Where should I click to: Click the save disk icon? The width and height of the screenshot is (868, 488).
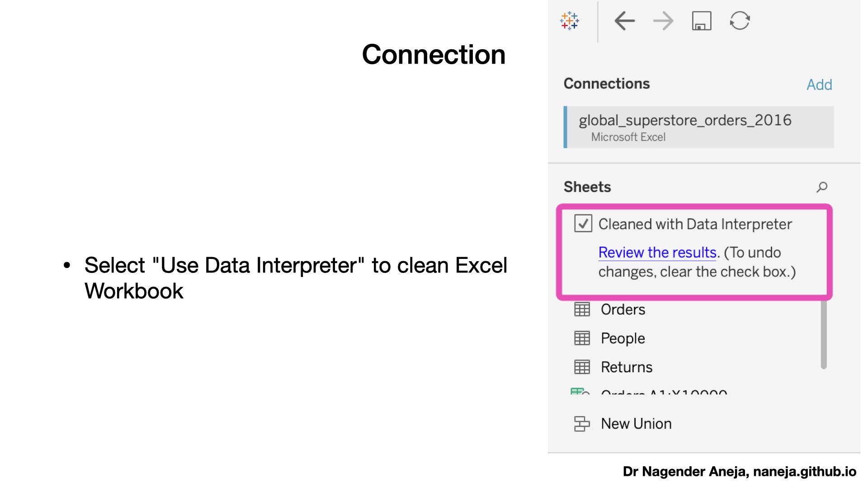pos(702,21)
